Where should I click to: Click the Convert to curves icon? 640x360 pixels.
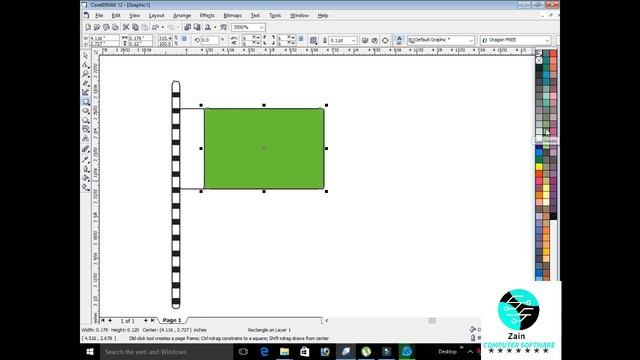(385, 40)
